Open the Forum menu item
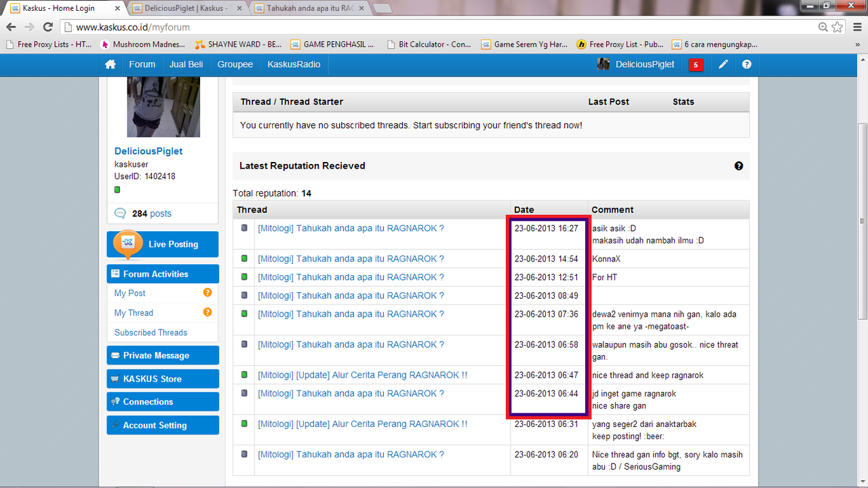Screen dimensions: 868x488 pyautogui.click(x=142, y=64)
